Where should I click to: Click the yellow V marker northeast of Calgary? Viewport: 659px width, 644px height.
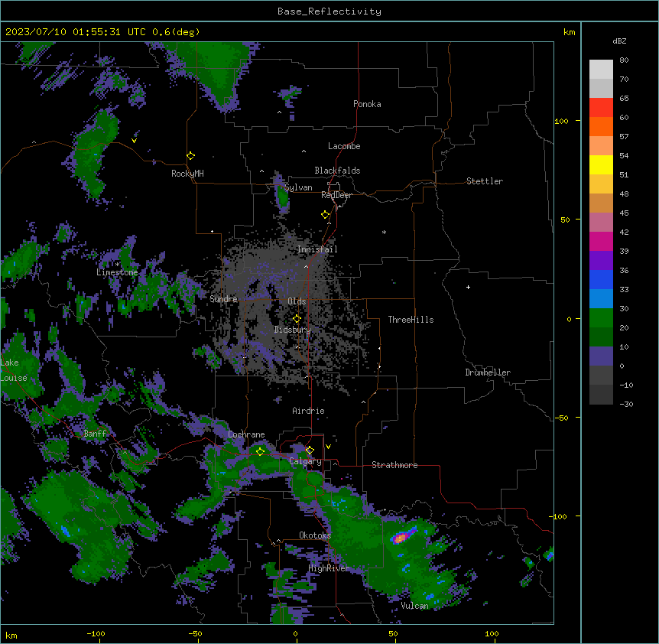coord(328,447)
